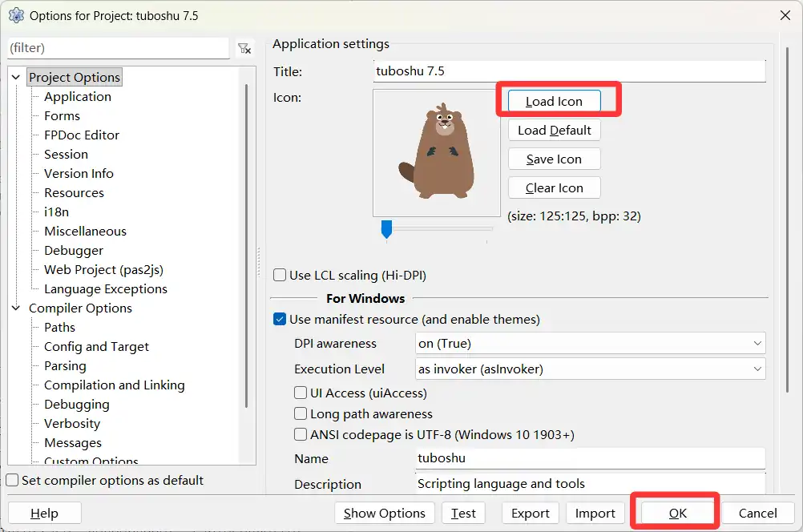
Task: Open the Version Info page
Action: click(79, 173)
